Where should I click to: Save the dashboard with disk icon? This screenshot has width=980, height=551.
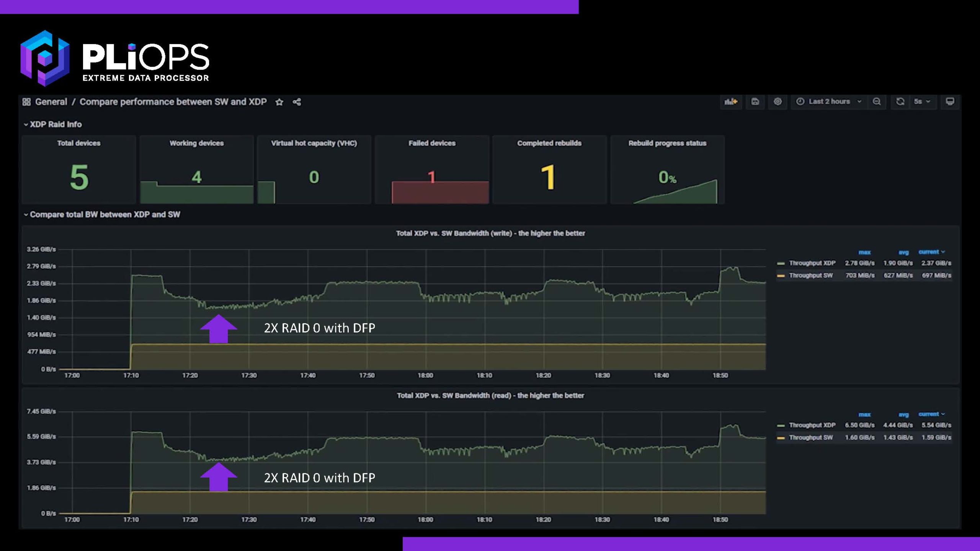(x=755, y=102)
